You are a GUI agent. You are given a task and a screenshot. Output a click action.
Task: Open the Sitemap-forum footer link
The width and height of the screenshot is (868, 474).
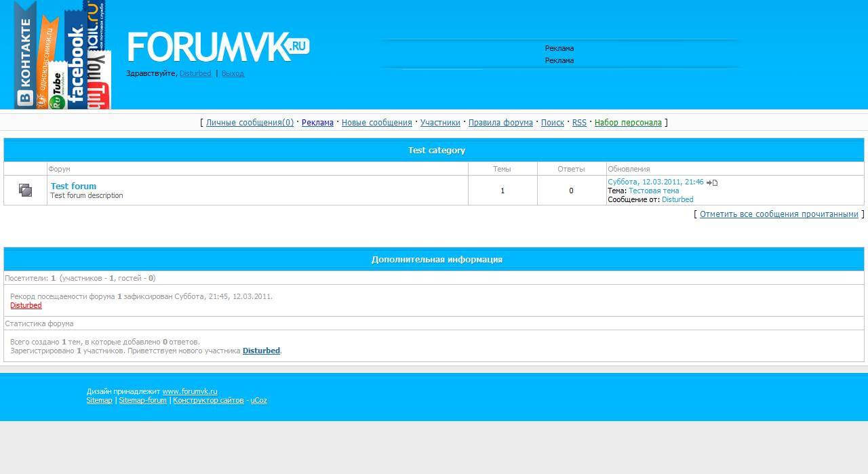142,400
